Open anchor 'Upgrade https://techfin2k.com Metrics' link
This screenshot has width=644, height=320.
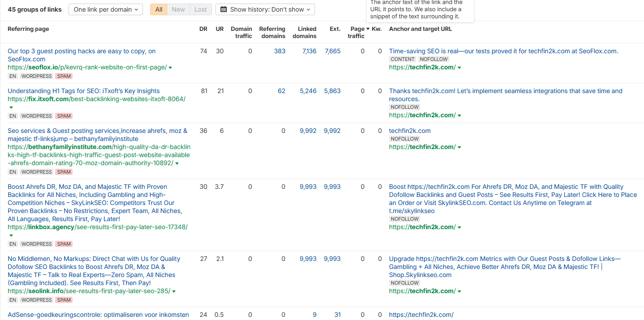tap(505, 267)
